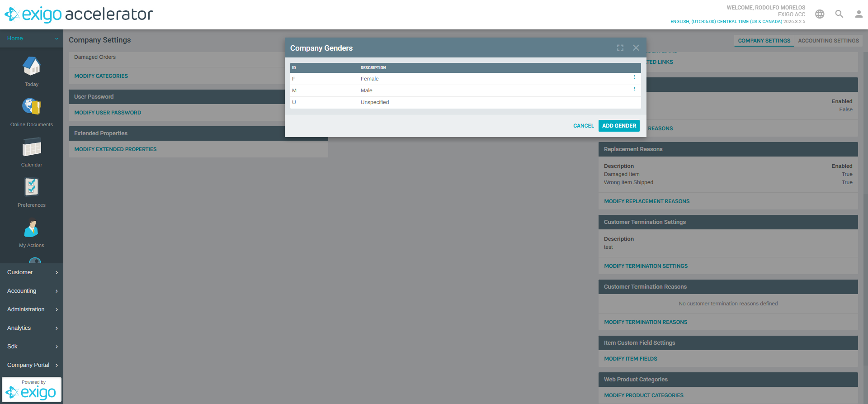Open the My Actions icon
The height and width of the screenshot is (404, 868).
(x=32, y=228)
